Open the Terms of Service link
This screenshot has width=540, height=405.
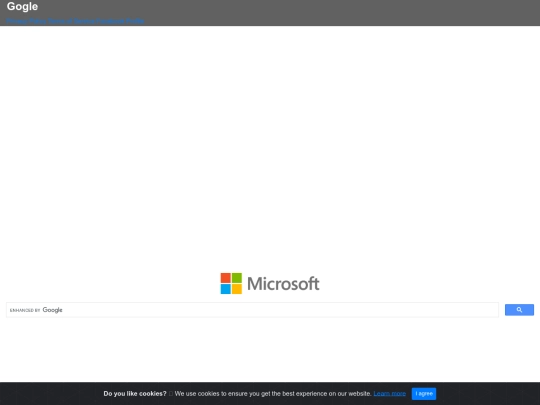pyautogui.click(x=71, y=21)
